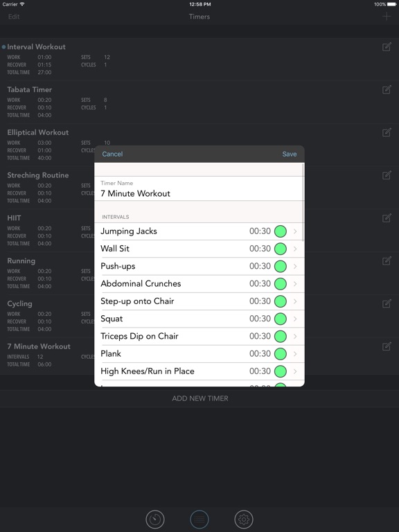Click the Timer Name field
The height and width of the screenshot is (532, 399).
[x=199, y=188]
